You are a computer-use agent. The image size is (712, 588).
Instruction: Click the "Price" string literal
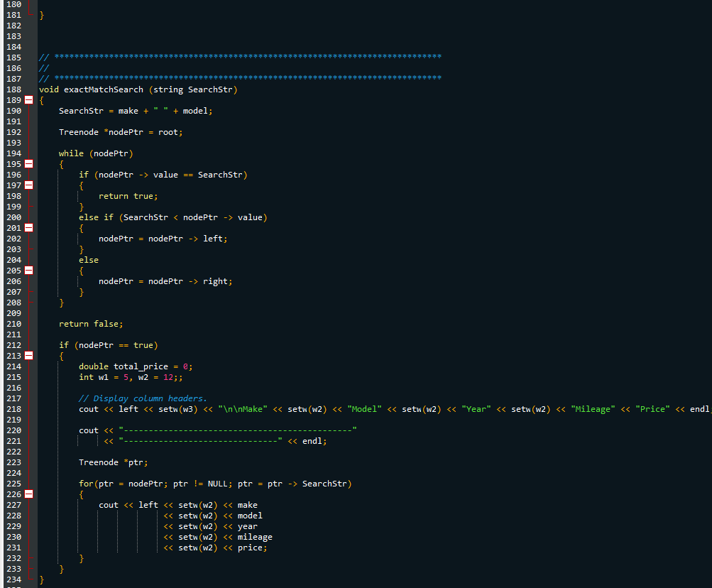pos(652,410)
